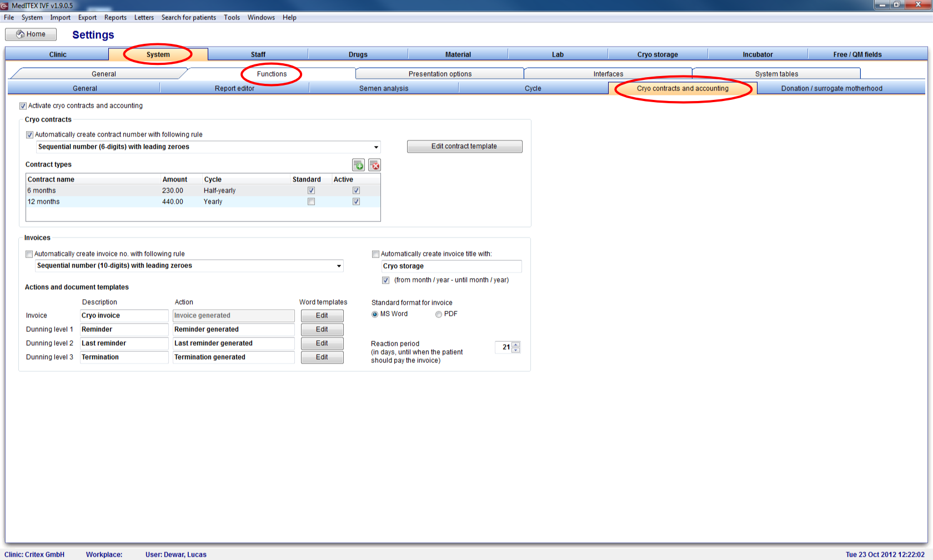Click the MedITEX IVF application icon in title bar
This screenshot has height=560, width=933.
(5, 6)
